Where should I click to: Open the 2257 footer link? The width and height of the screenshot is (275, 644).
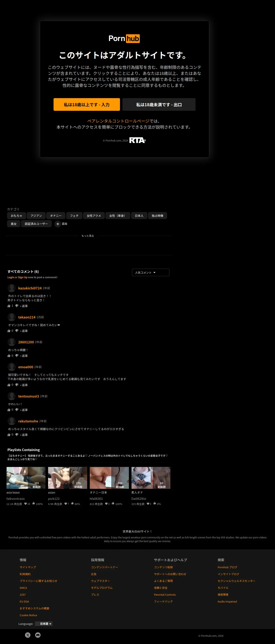[x=23, y=595]
